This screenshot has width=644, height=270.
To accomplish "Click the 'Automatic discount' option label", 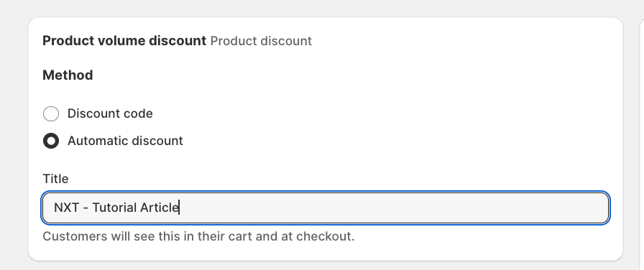I will pyautogui.click(x=125, y=141).
